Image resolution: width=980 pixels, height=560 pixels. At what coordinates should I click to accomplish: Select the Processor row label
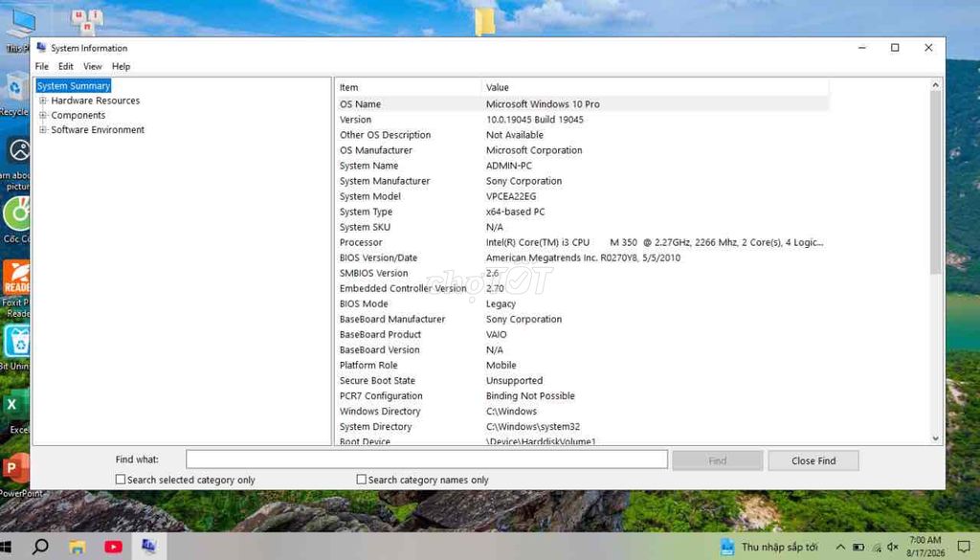361,242
